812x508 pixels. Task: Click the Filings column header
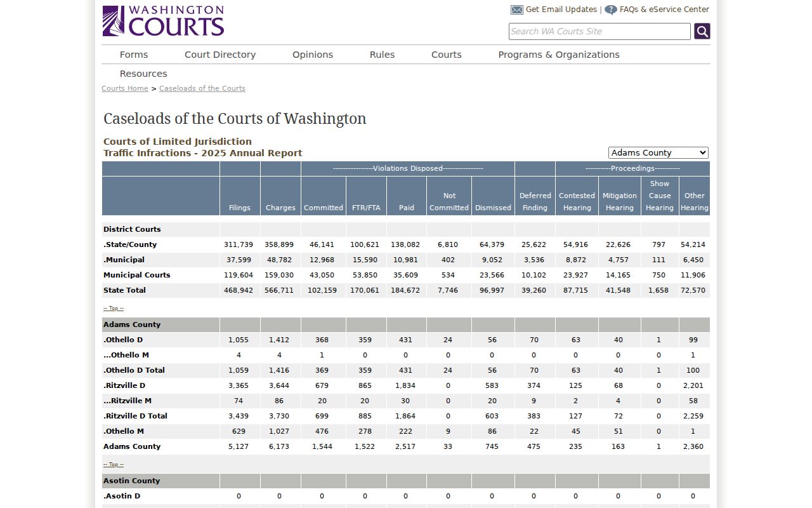click(240, 208)
